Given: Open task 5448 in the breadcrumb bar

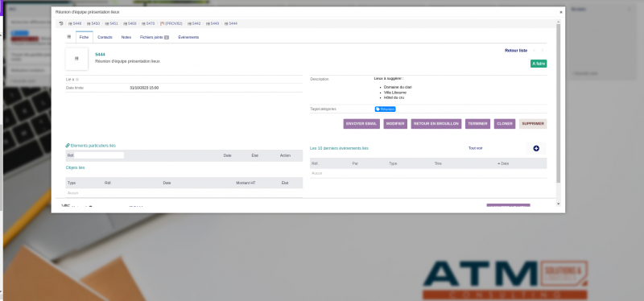Looking at the screenshot, I should coord(75,24).
